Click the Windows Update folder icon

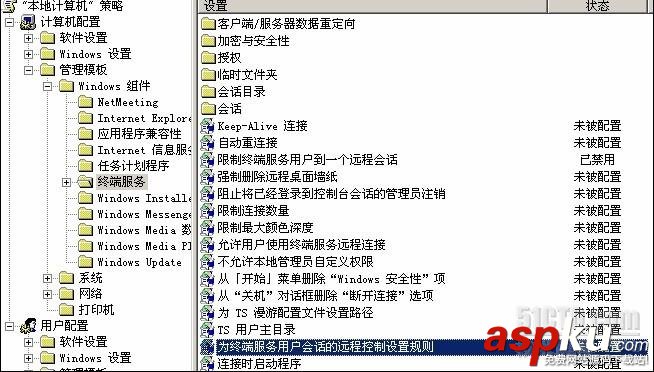pyautogui.click(x=86, y=262)
